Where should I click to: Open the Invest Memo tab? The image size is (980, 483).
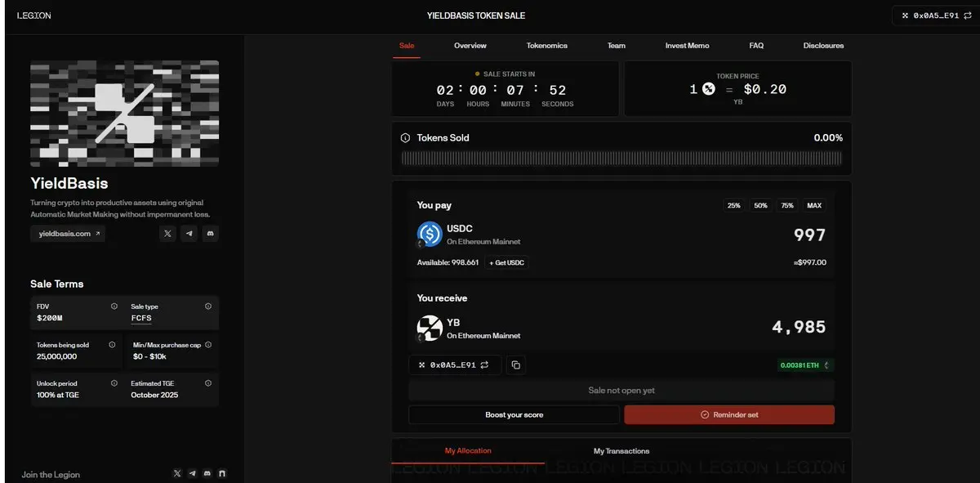(x=688, y=46)
